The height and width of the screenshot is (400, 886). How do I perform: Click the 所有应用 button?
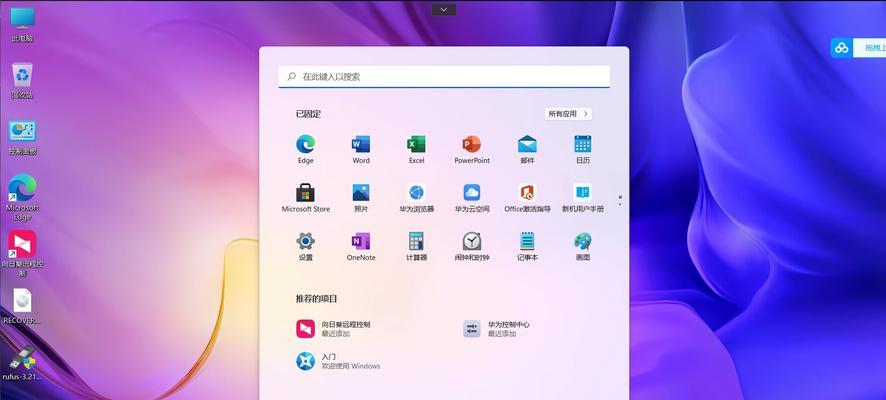(x=568, y=114)
